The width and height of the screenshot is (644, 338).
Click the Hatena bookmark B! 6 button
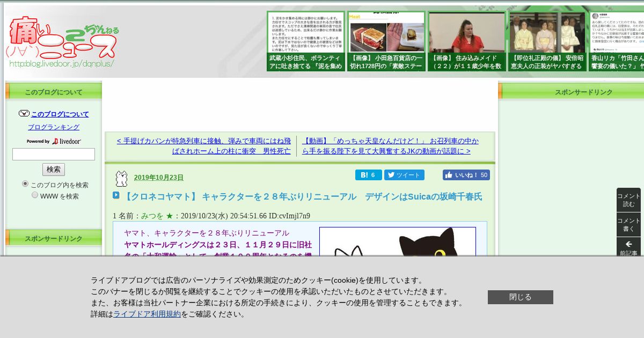pos(369,175)
